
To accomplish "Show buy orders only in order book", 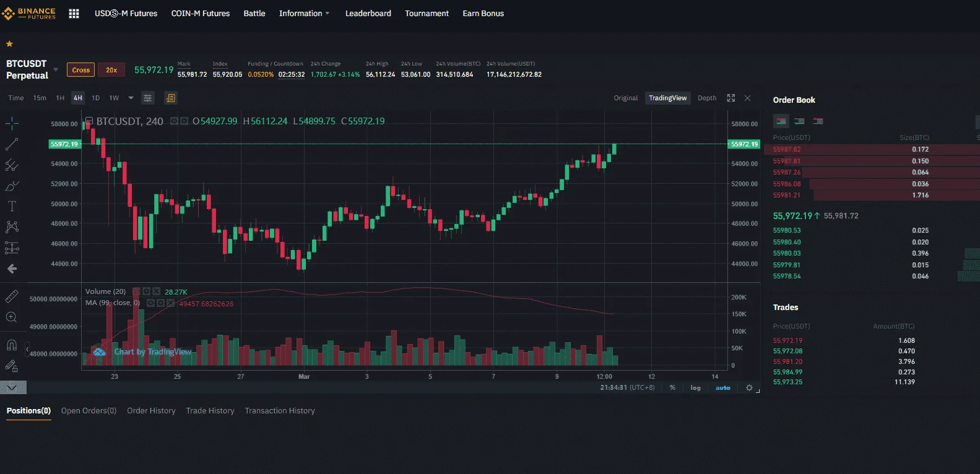I will 800,121.
